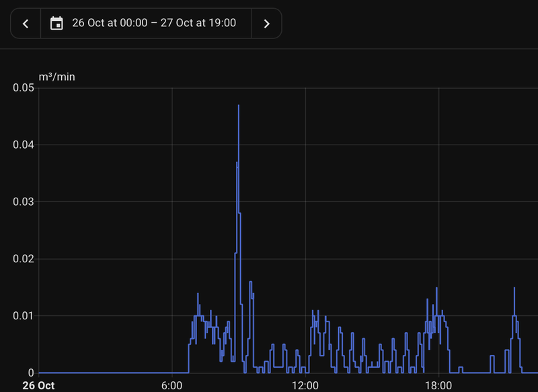Advance to the next date range
The width and height of the screenshot is (538, 392).
266,24
